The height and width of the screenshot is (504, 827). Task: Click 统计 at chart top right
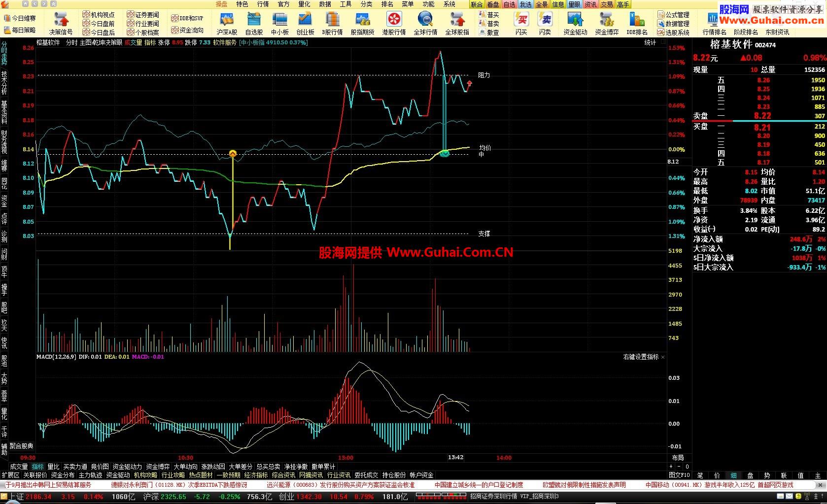tap(650, 43)
